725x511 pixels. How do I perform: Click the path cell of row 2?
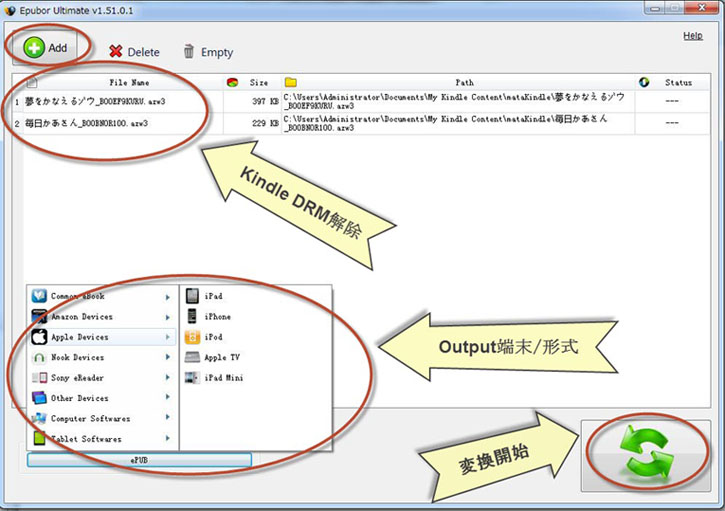458,123
